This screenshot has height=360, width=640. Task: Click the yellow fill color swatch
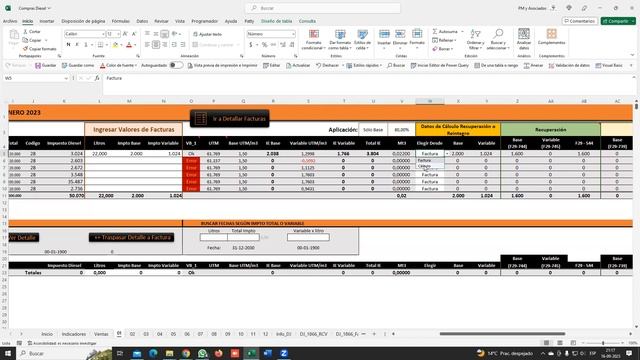pos(115,44)
